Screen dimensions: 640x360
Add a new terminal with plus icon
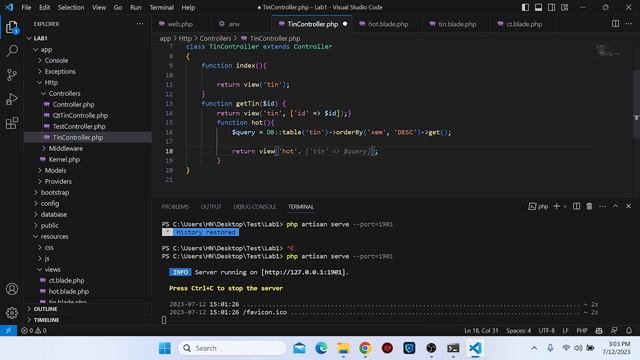click(556, 207)
